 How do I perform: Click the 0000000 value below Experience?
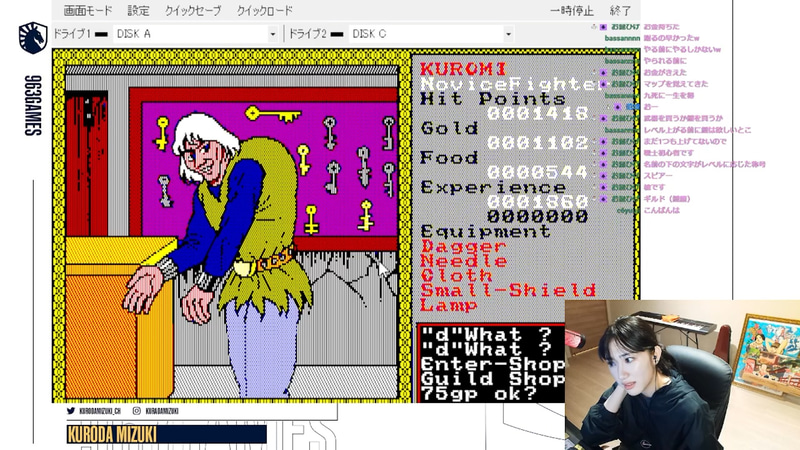point(537,216)
